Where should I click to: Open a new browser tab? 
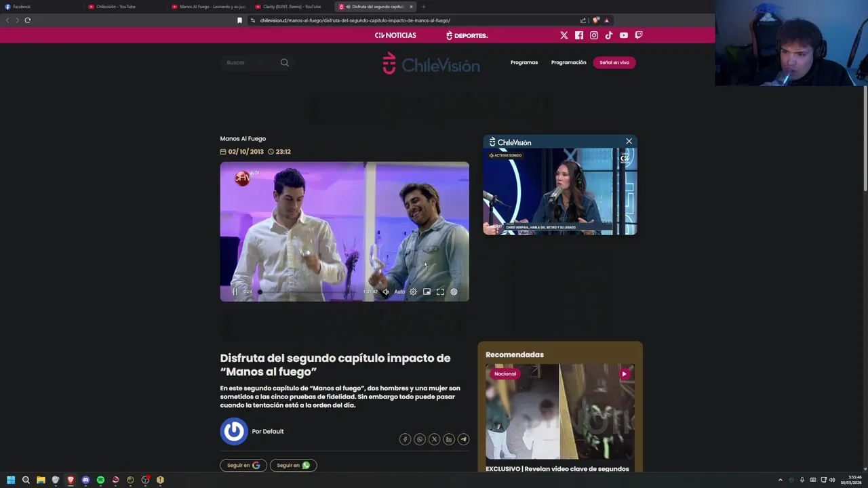click(423, 7)
